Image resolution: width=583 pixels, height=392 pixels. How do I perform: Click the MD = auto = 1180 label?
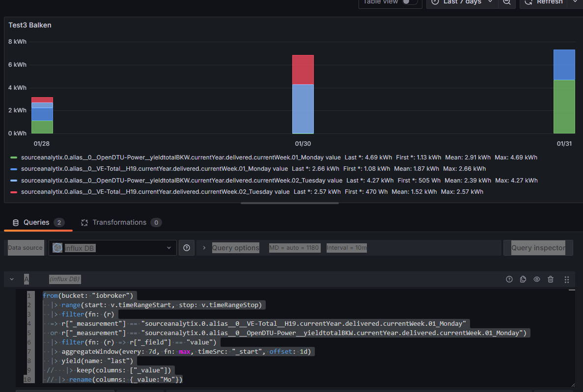tap(295, 248)
